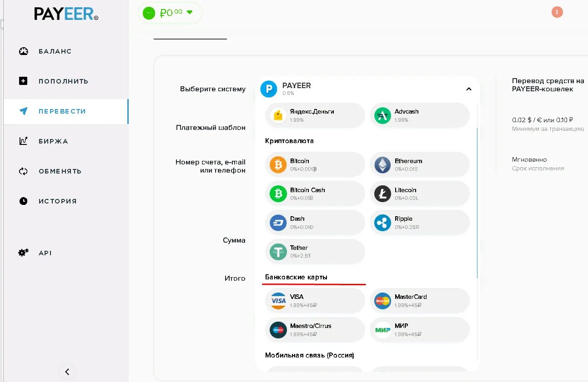
Task: Click the balance gauge icon
Action: 24,51
